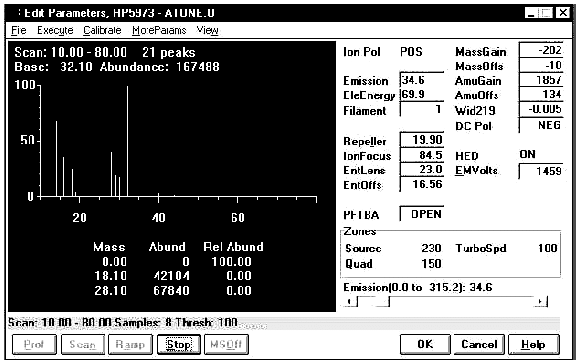The height and width of the screenshot is (364, 578).
Task: Click the Ion Pol POS value
Action: (411, 52)
